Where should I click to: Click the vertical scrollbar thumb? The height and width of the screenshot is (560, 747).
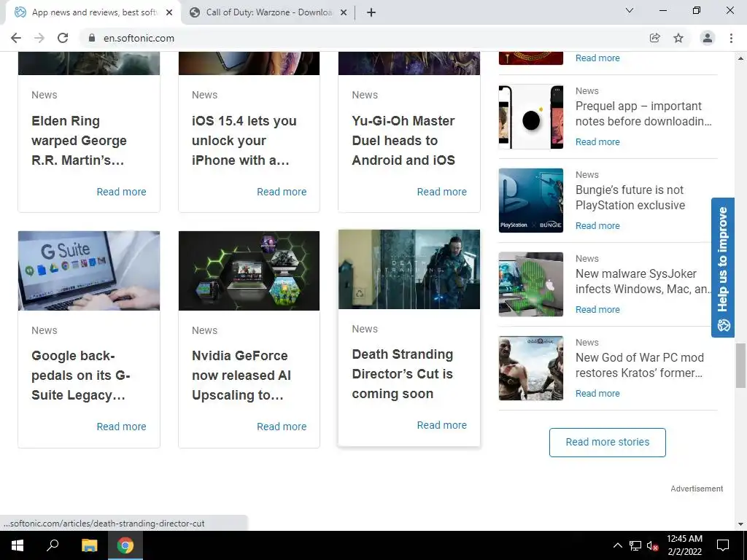(740, 365)
